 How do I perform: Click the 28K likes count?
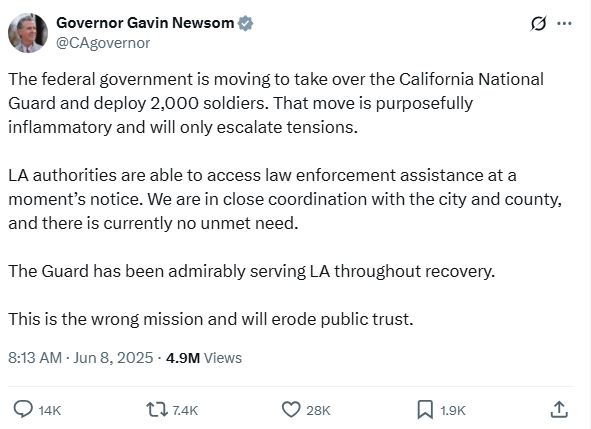[x=318, y=410]
